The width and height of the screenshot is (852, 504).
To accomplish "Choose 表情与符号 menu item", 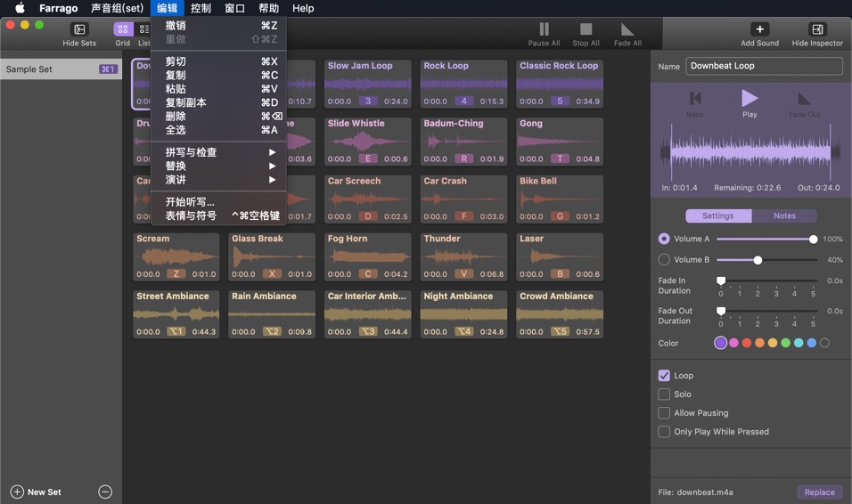I will [x=218, y=215].
